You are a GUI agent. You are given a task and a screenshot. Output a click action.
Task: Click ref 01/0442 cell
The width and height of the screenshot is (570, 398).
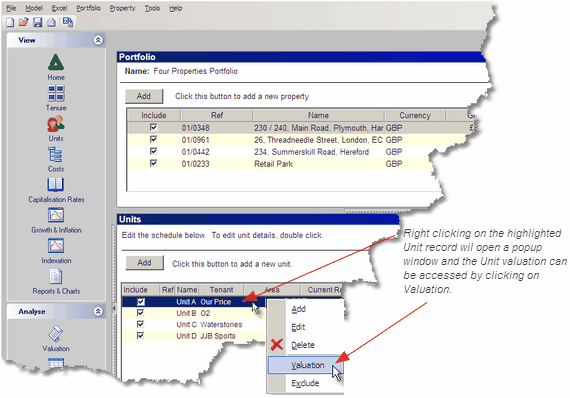pyautogui.click(x=196, y=152)
